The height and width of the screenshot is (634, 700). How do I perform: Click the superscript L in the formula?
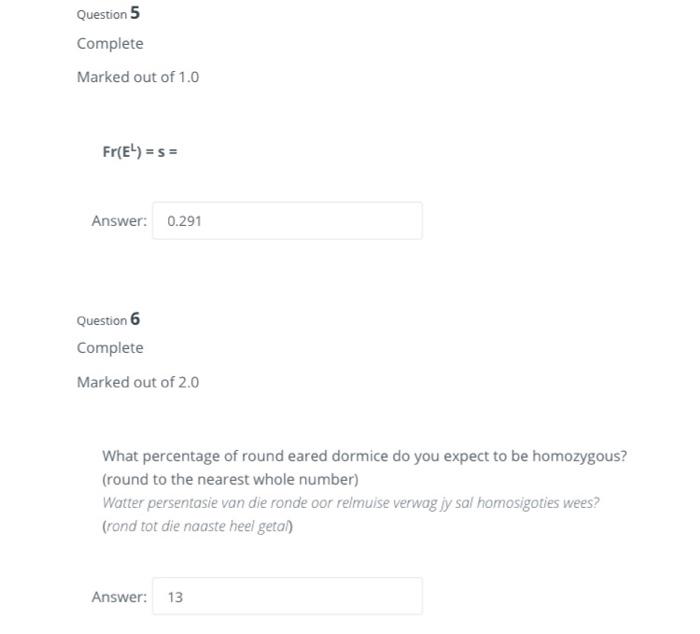point(133,146)
